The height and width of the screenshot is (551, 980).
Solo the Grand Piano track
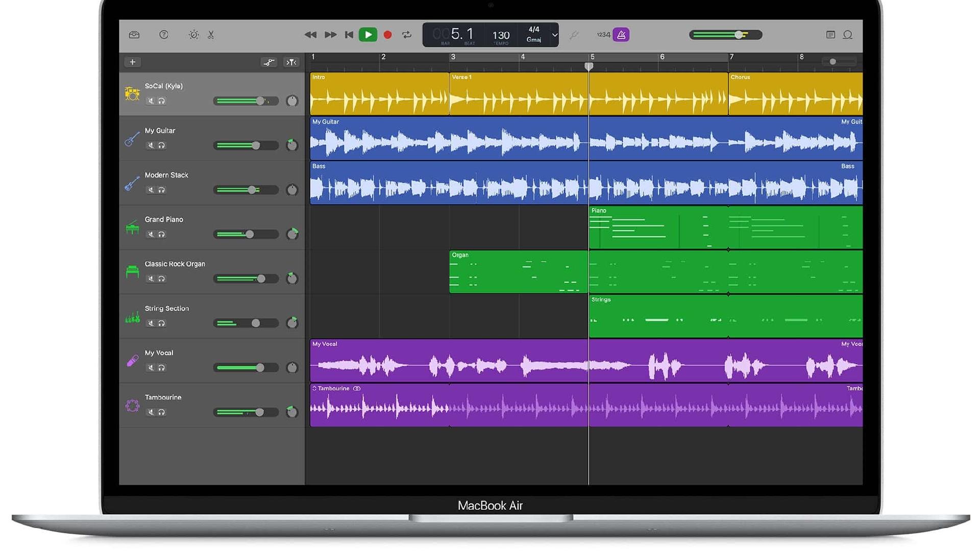pyautogui.click(x=162, y=234)
